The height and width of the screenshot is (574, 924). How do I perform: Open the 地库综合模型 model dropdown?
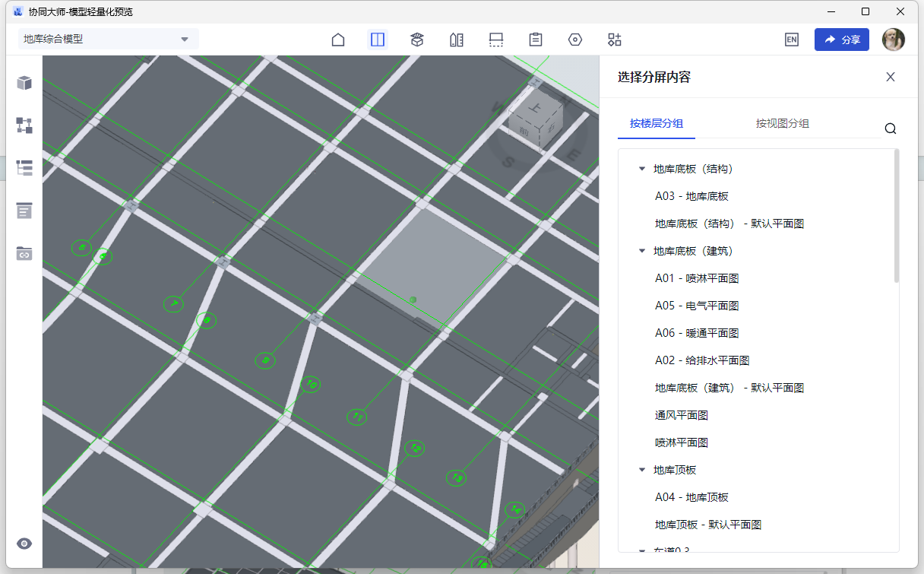pos(108,40)
